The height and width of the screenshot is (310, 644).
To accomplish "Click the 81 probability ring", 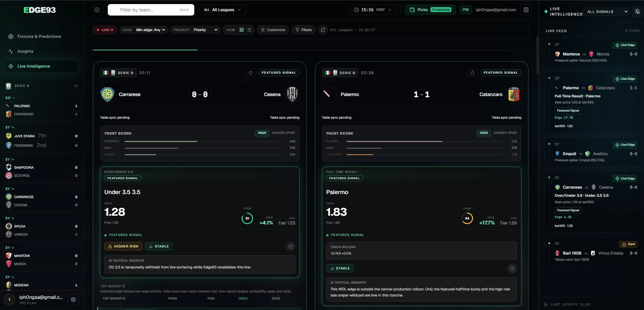I will click(247, 218).
